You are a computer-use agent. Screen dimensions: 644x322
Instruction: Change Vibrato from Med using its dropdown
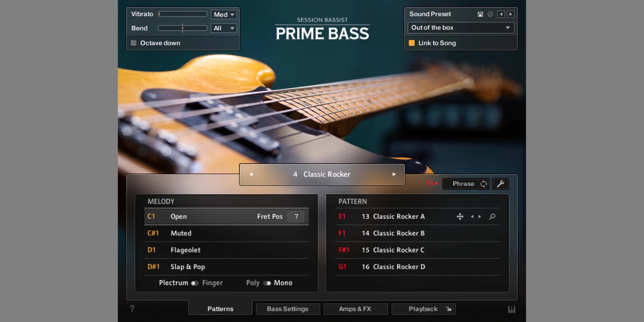(x=224, y=14)
